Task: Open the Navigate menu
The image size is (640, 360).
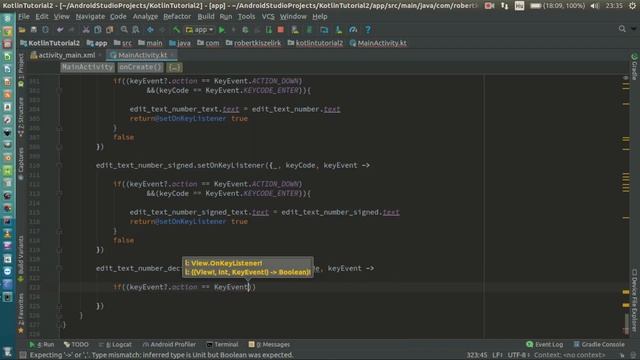Action: click(x=90, y=17)
